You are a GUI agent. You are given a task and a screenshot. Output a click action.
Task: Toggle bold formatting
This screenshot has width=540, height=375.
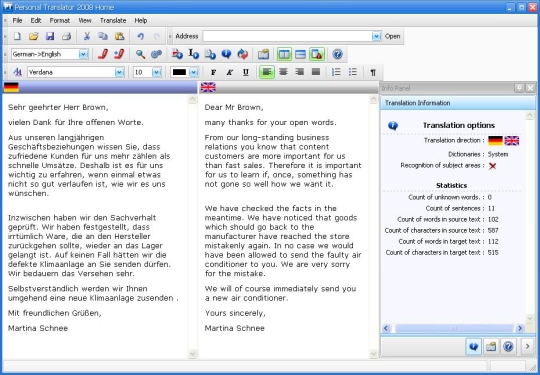tap(213, 72)
